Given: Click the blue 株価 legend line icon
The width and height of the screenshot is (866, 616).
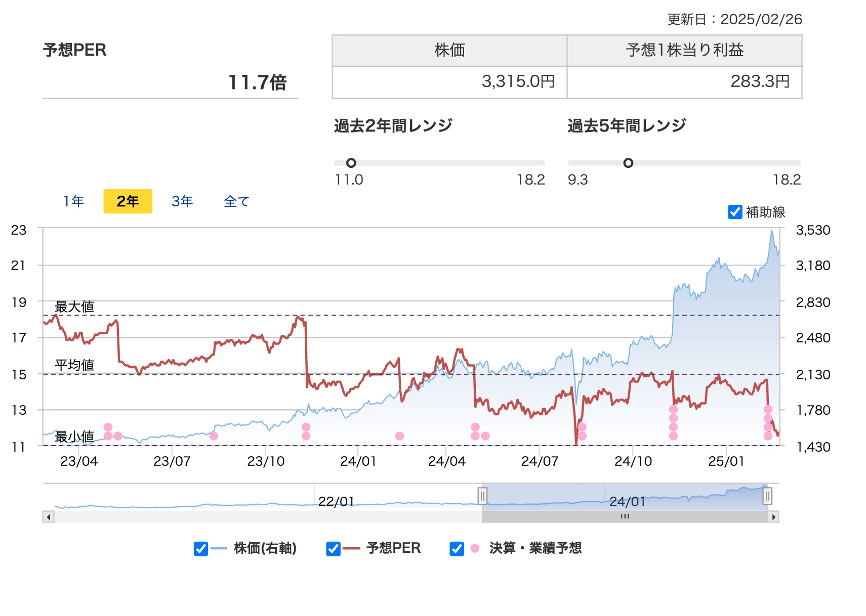Looking at the screenshot, I should coord(219,549).
